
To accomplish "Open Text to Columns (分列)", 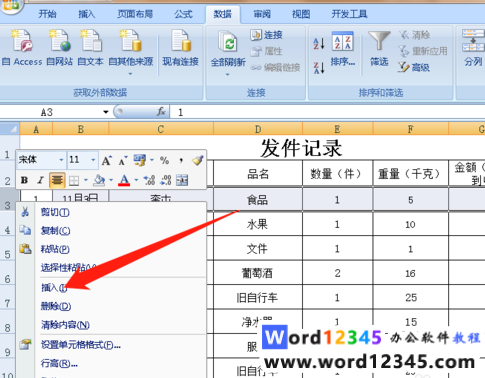I will (x=473, y=48).
